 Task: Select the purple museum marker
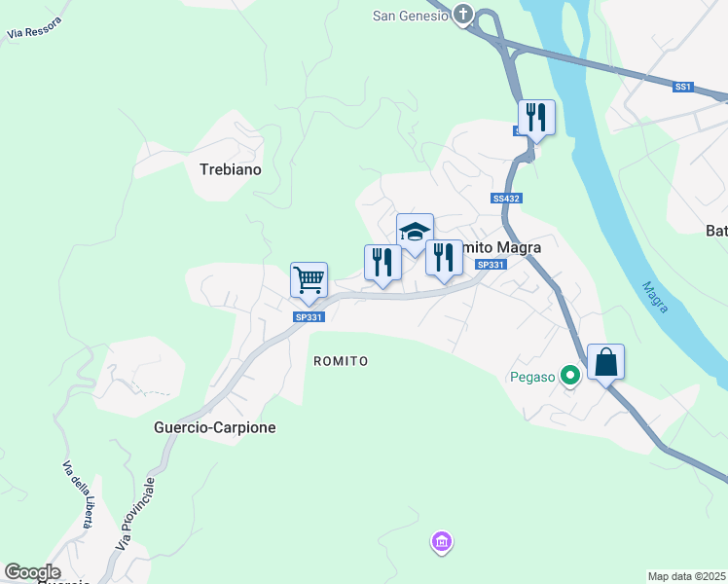(442, 543)
